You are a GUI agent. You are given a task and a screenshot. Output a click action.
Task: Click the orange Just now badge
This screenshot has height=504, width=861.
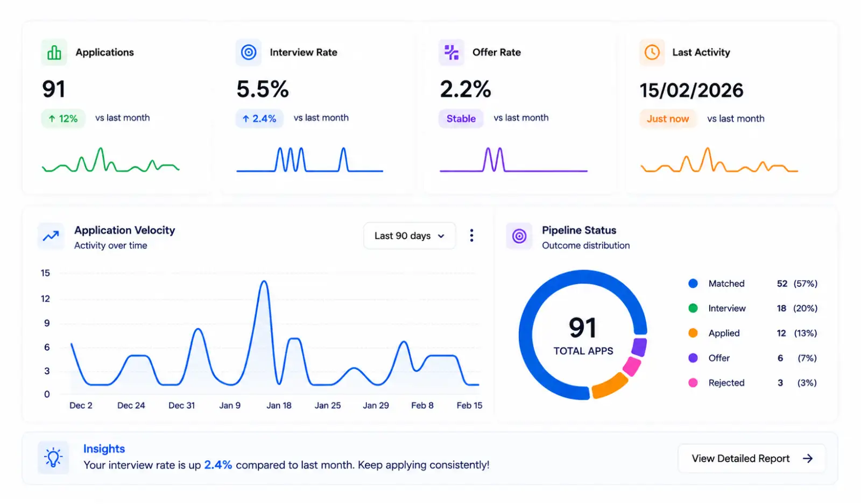pos(668,118)
